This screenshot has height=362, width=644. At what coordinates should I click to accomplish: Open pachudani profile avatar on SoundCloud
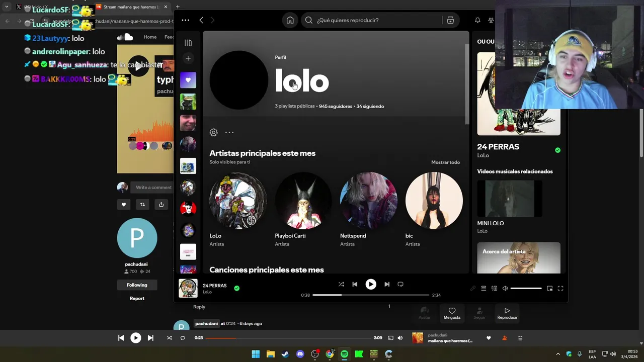click(137, 238)
